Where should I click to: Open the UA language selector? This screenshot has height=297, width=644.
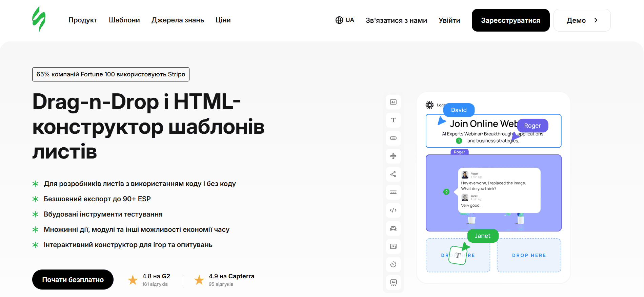click(345, 20)
